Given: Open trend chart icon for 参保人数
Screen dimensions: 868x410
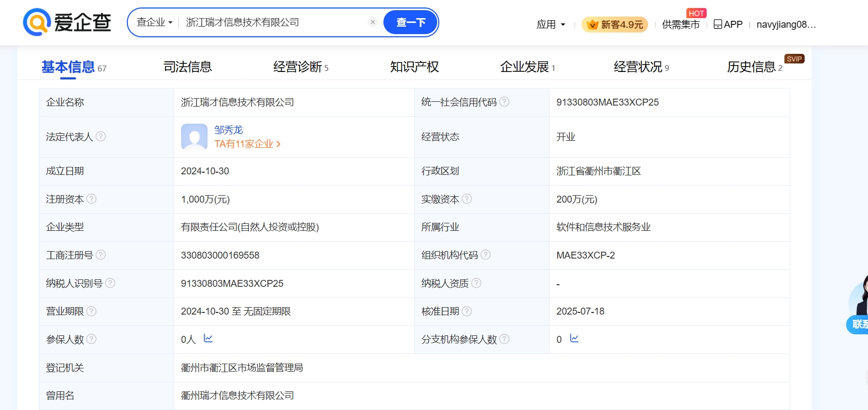Looking at the screenshot, I should point(208,339).
